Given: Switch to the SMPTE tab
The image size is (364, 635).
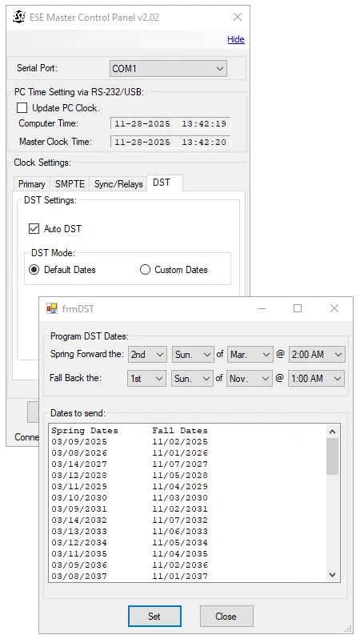Looking at the screenshot, I should [x=70, y=184].
